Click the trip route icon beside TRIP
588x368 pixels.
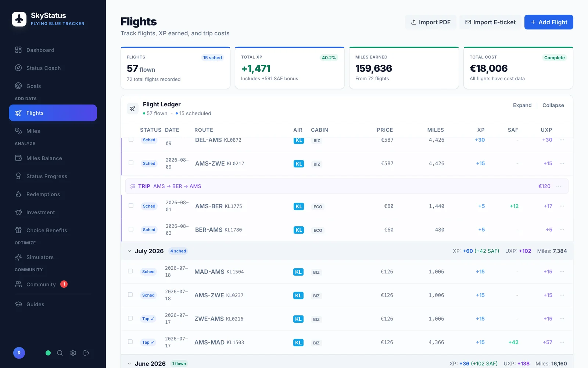[133, 186]
